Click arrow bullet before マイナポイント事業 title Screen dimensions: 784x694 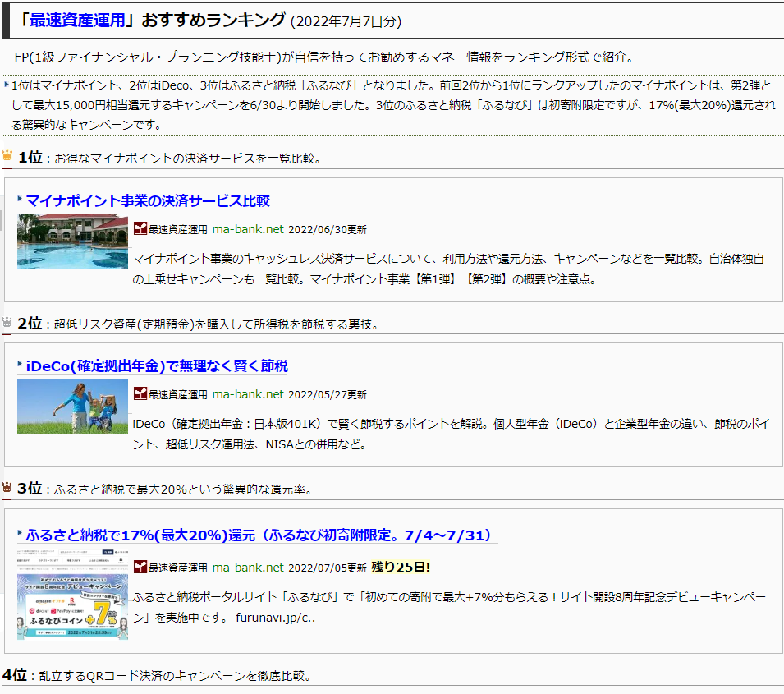pyautogui.click(x=20, y=199)
